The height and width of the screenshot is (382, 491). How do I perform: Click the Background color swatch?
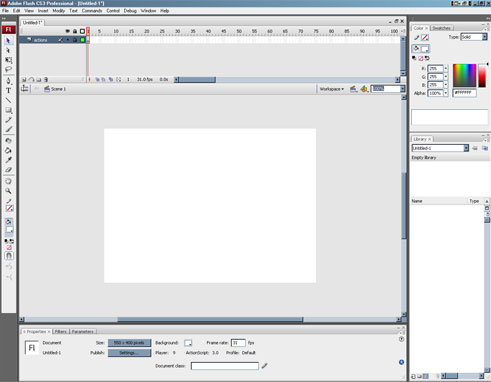coord(188,343)
